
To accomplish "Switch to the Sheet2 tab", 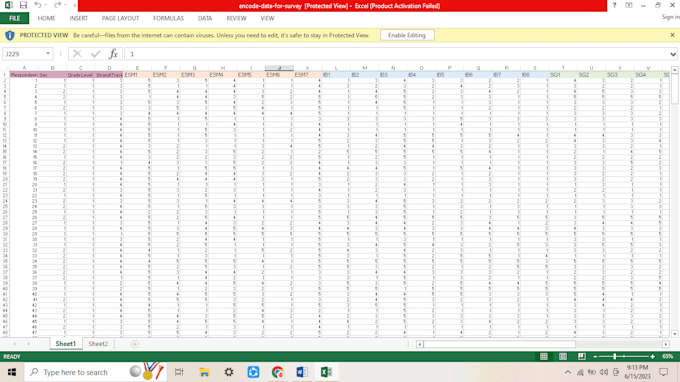I will point(98,344).
